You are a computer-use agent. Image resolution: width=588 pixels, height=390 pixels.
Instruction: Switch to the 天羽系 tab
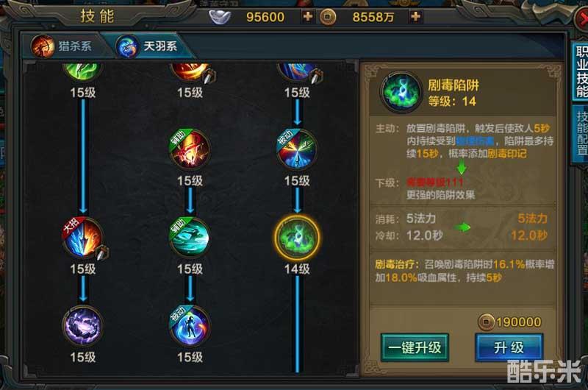click(150, 46)
